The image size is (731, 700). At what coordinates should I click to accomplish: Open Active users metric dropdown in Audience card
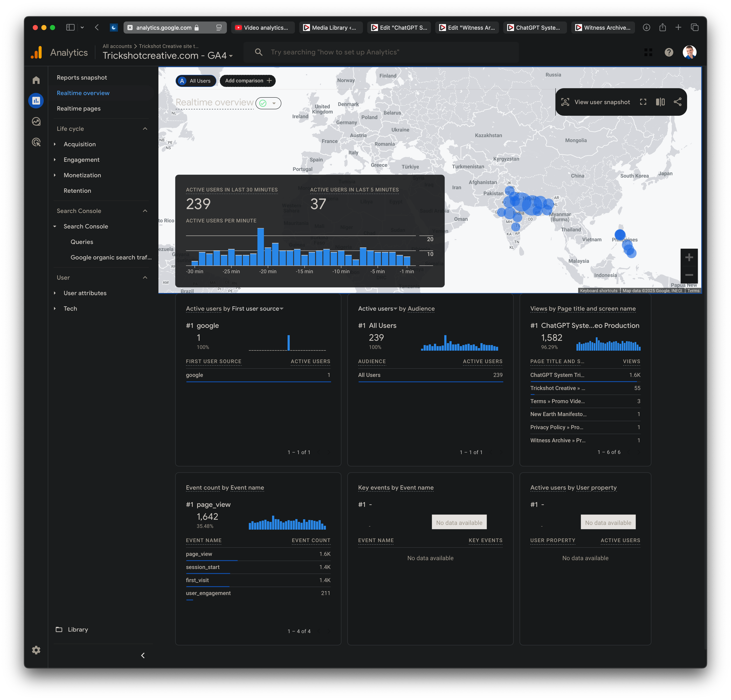coord(378,309)
